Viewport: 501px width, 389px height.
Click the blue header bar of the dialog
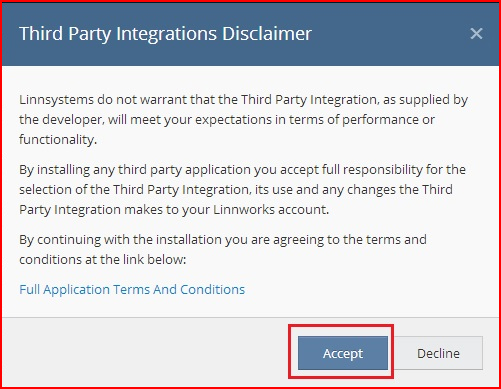coord(250,34)
